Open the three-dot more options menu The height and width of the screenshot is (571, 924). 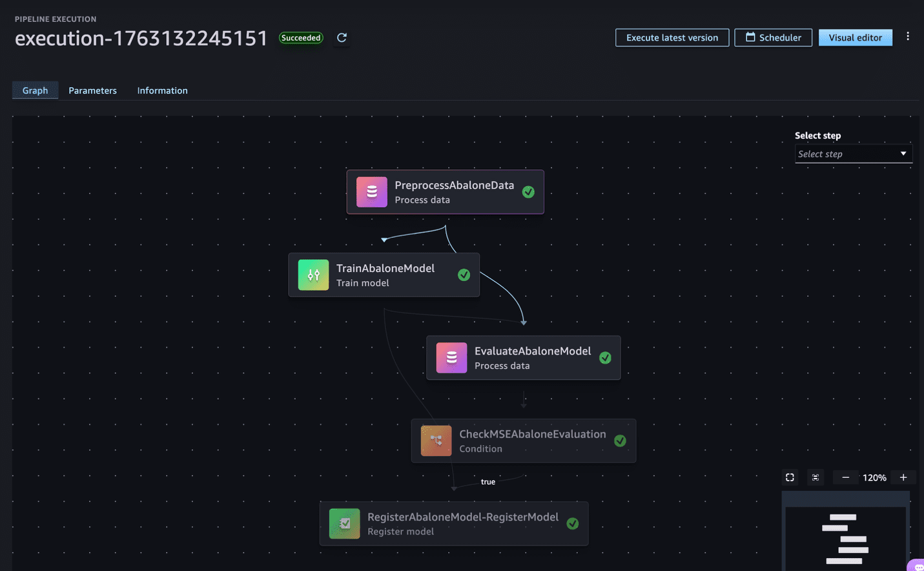[x=907, y=37]
